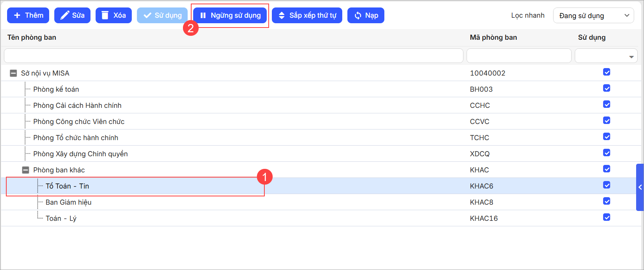
Task: Click the sort arrows icon on Sắp xếp
Action: point(282,15)
